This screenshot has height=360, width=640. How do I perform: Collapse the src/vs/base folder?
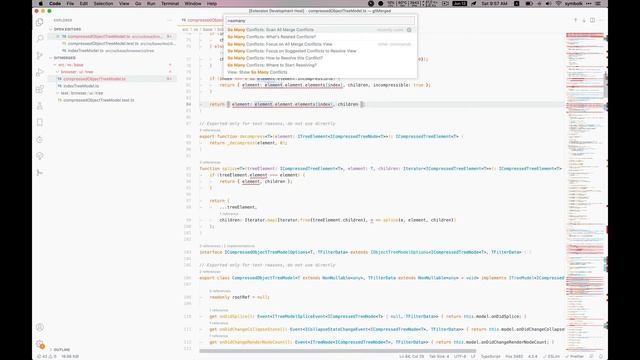click(70, 65)
